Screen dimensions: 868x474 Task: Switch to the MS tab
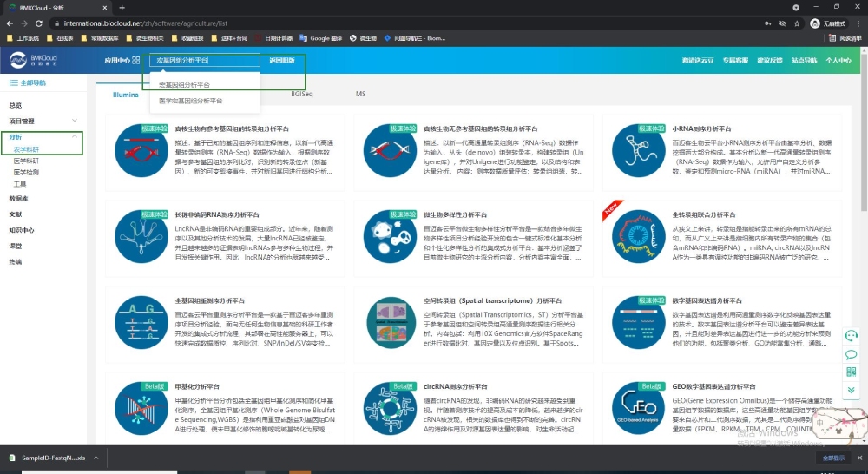click(x=360, y=94)
